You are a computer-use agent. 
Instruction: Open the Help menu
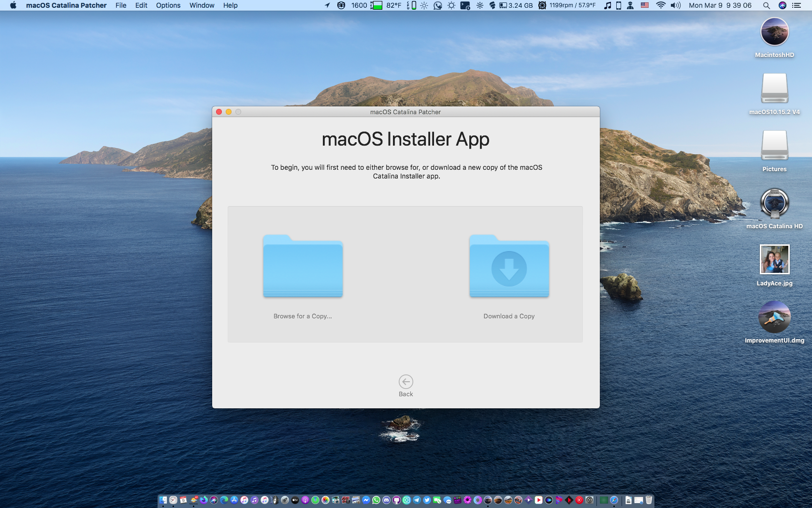point(230,5)
